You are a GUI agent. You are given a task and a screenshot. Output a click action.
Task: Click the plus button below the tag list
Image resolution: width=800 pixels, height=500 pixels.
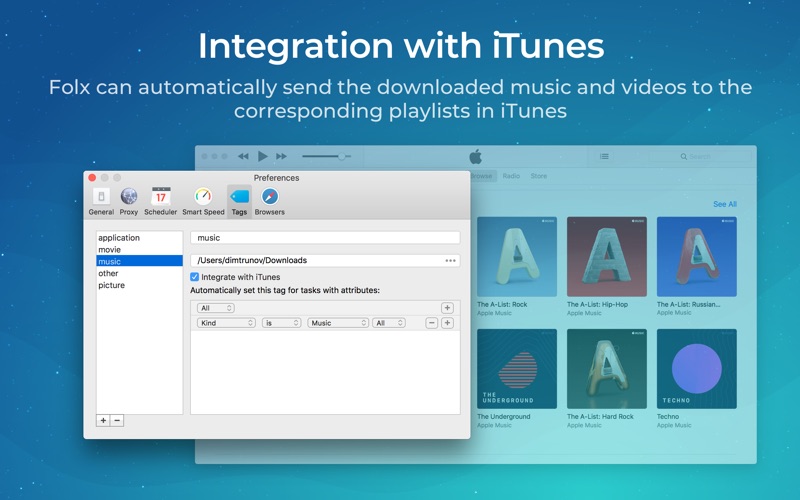[x=103, y=421]
